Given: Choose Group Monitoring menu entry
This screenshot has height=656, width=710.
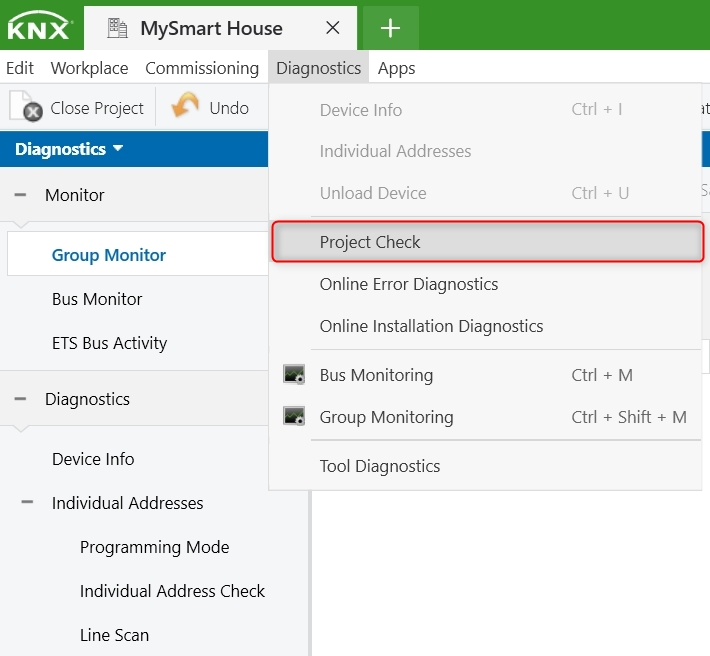Looking at the screenshot, I should coord(485,417).
